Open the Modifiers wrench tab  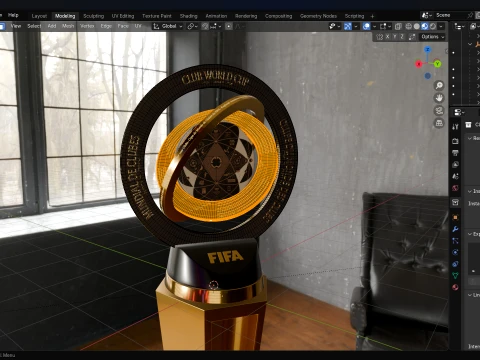(455, 229)
